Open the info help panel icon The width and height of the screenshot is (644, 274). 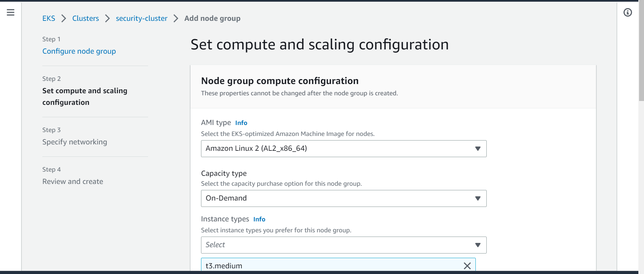[x=628, y=12]
